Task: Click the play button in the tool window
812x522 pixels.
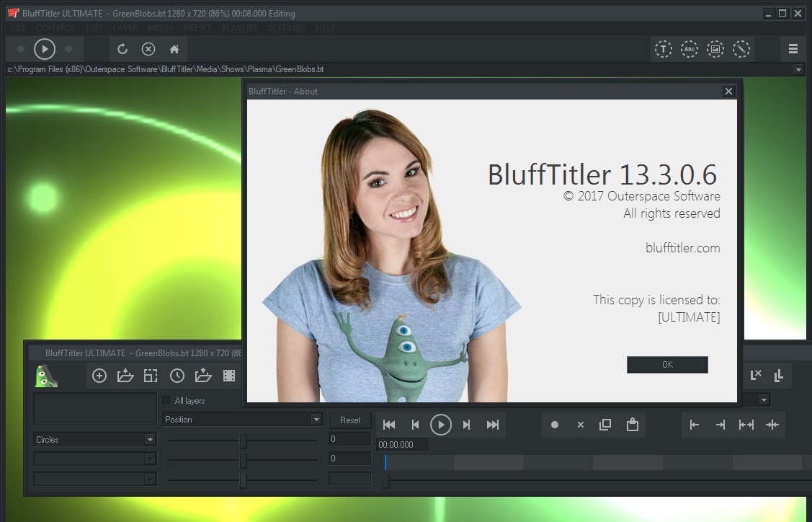Action: point(441,425)
